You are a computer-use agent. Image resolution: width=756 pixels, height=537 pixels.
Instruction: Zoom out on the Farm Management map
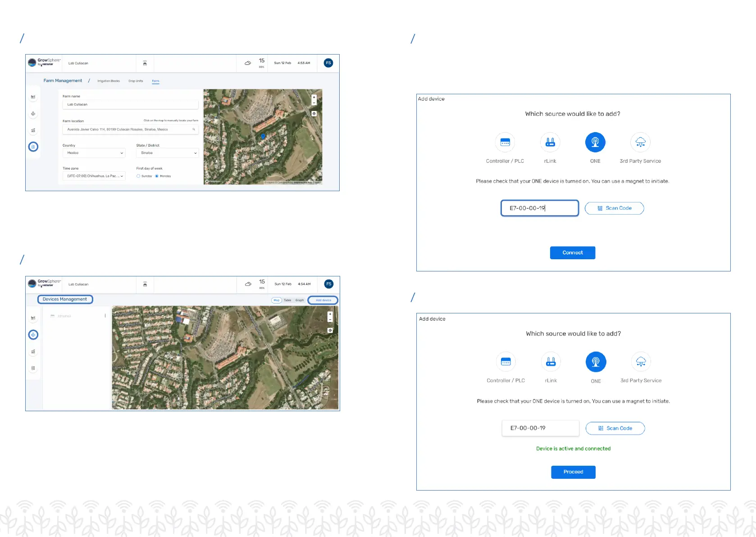(x=314, y=103)
